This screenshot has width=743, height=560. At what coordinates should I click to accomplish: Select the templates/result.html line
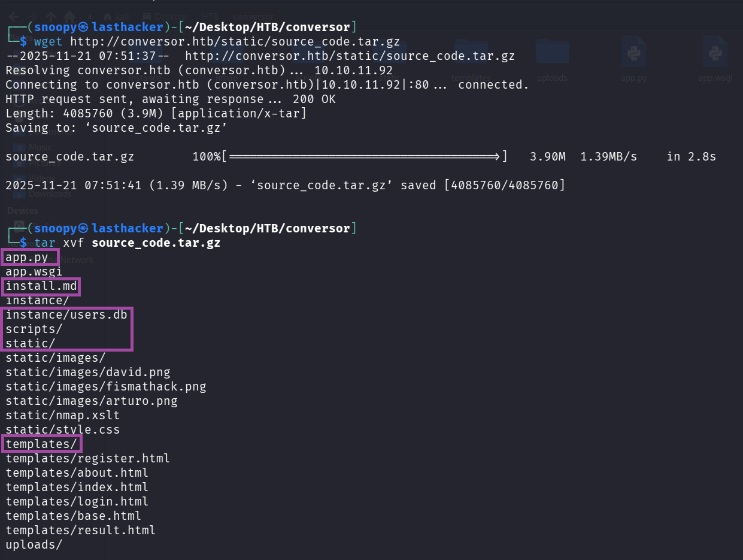click(x=81, y=530)
